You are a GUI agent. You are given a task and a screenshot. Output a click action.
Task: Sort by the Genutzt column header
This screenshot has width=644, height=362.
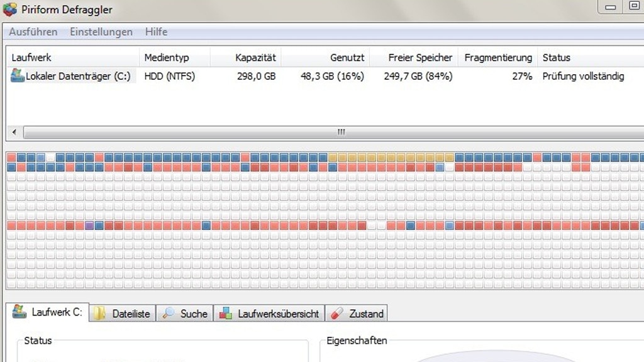coord(325,57)
